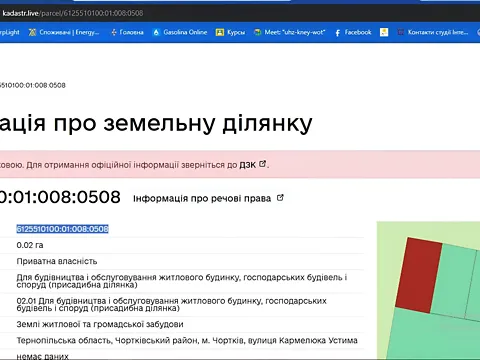Click the Приватна власність row

click(x=57, y=261)
